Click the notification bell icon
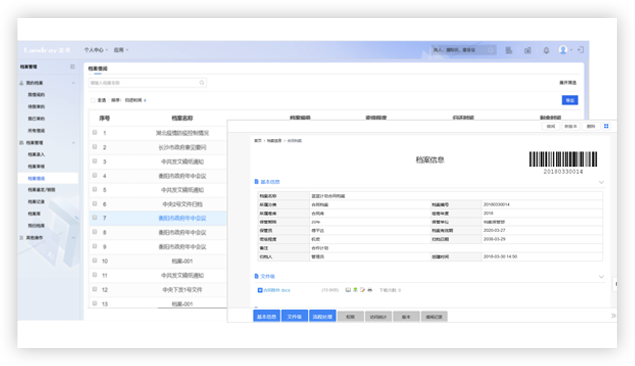 546,50
